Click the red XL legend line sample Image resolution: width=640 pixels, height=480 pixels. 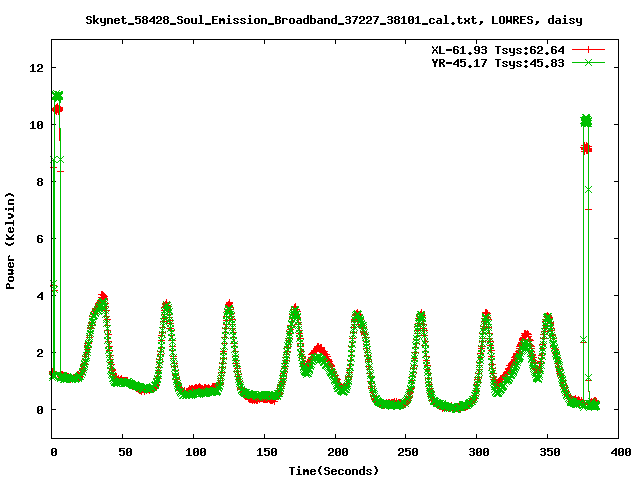[588, 50]
